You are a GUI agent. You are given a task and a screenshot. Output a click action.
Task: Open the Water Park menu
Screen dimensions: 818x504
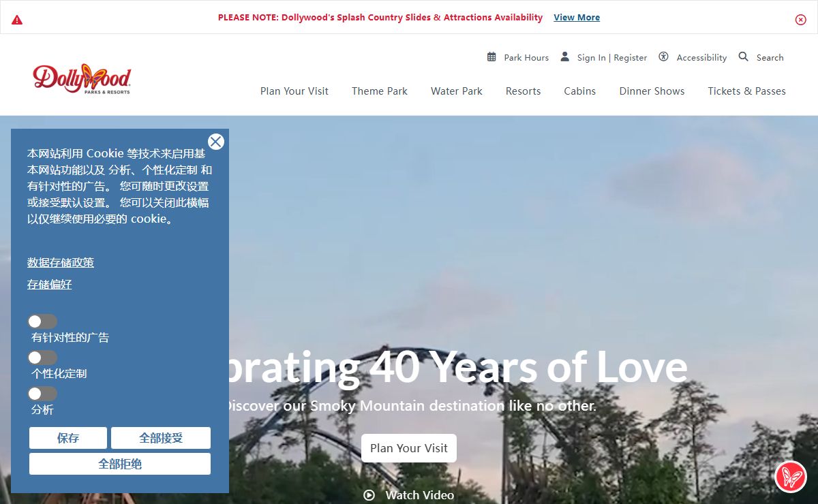[457, 91]
